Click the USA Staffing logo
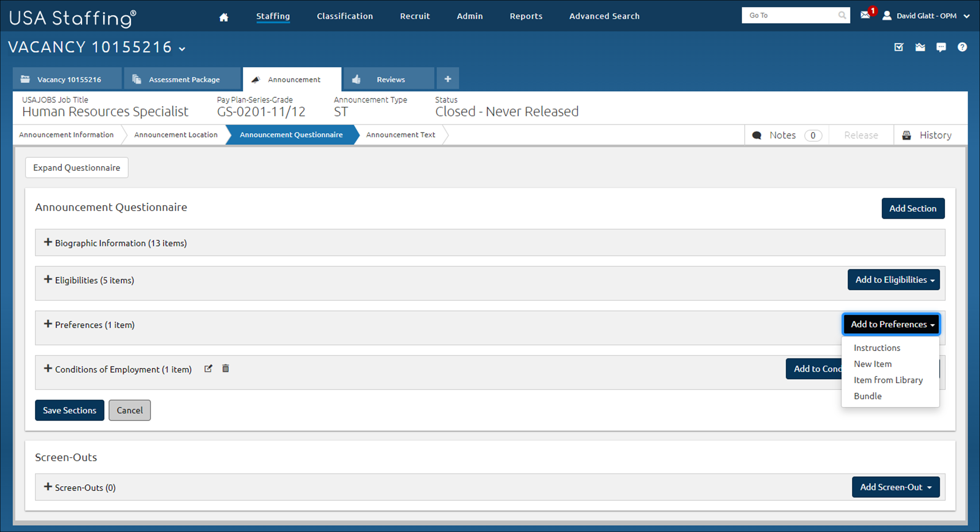 tap(72, 18)
